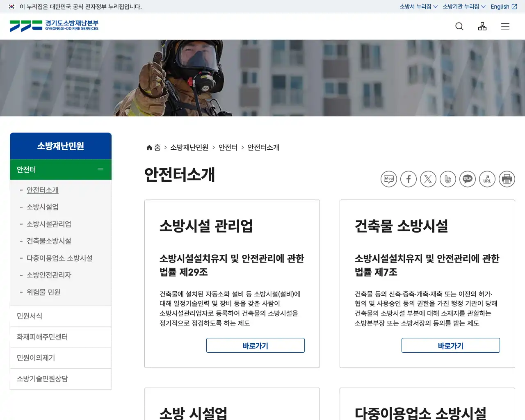Copy page URL icon
The height and width of the screenshot is (420, 525).
pos(487,179)
